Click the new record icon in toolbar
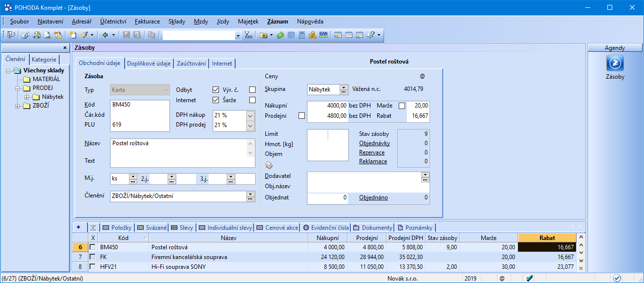The image size is (644, 283). 73,35
